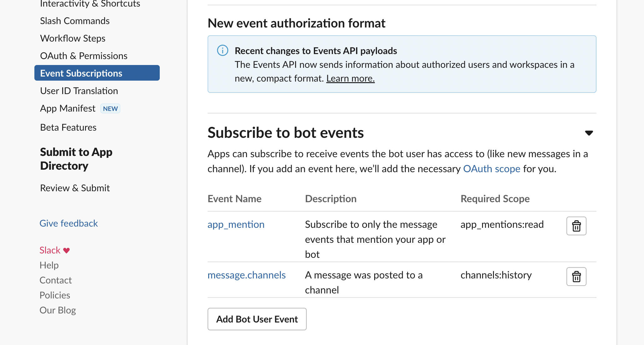Collapse the Subscribe to bot events section

pyautogui.click(x=589, y=133)
